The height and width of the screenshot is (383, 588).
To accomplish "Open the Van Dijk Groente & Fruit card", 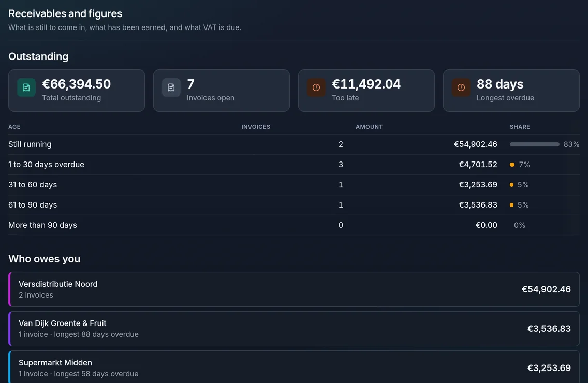I will point(294,329).
